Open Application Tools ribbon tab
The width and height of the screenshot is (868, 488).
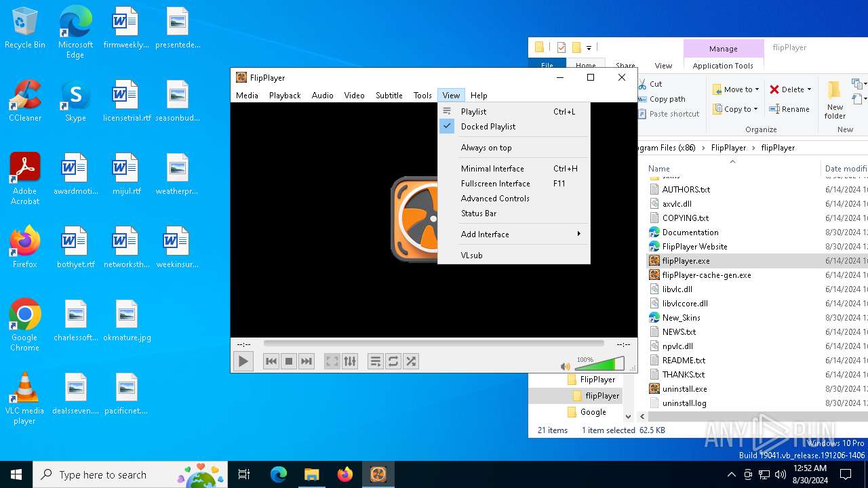(723, 66)
